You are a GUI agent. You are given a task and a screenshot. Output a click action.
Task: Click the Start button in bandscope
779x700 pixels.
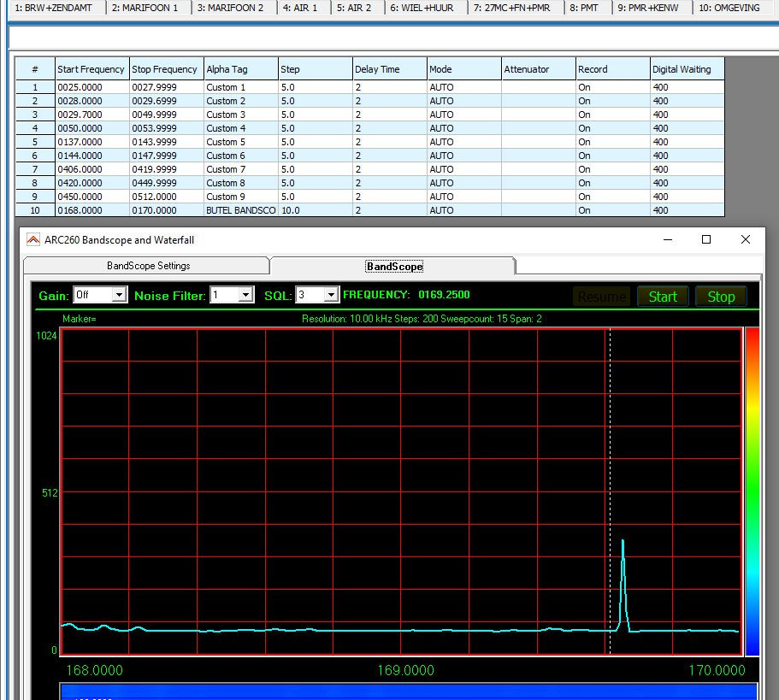tap(663, 297)
